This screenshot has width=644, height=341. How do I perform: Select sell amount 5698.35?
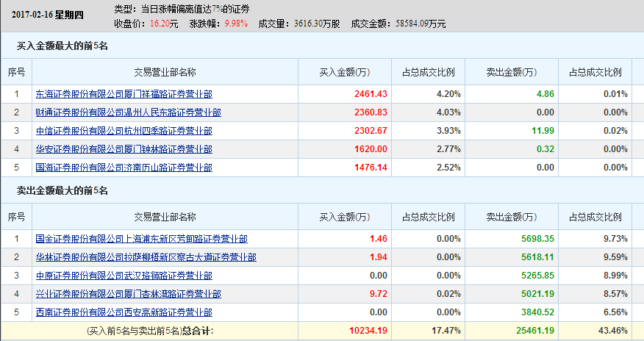[538, 239]
